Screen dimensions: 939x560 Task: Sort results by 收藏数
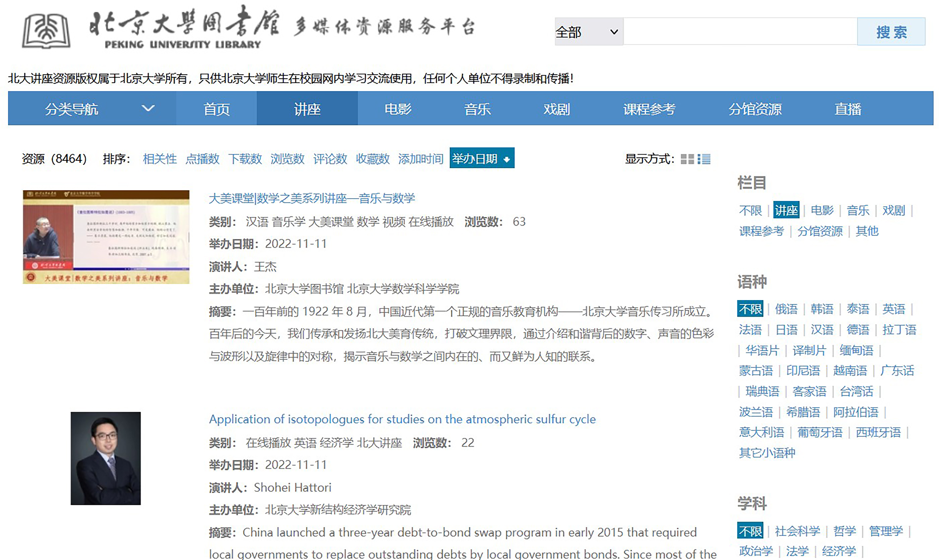tap(373, 159)
